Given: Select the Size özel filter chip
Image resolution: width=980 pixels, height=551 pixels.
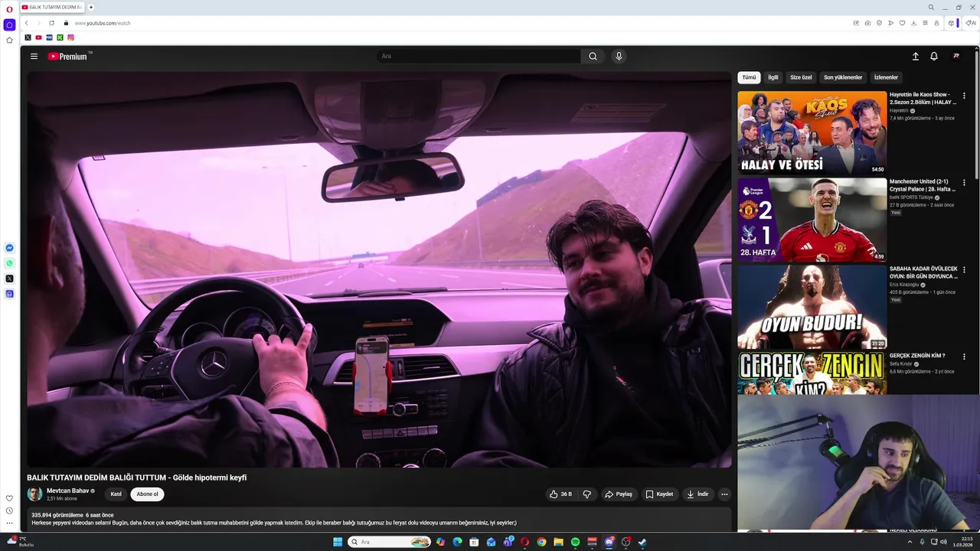Looking at the screenshot, I should pyautogui.click(x=801, y=77).
